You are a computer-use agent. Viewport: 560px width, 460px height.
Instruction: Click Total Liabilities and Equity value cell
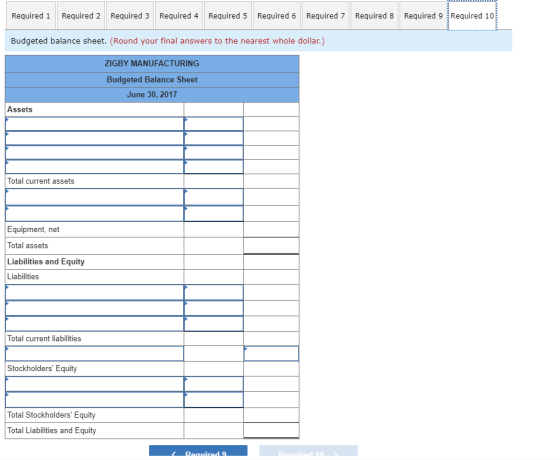271,430
